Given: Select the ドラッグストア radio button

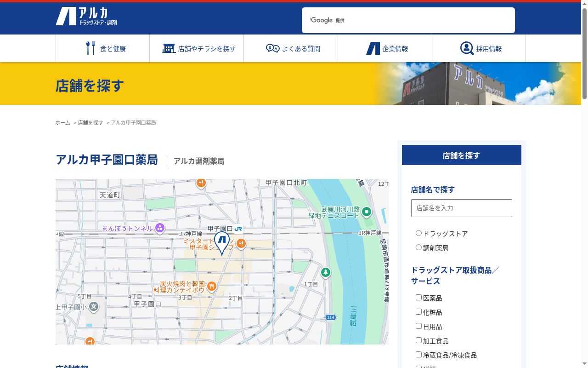Looking at the screenshot, I should 418,233.
